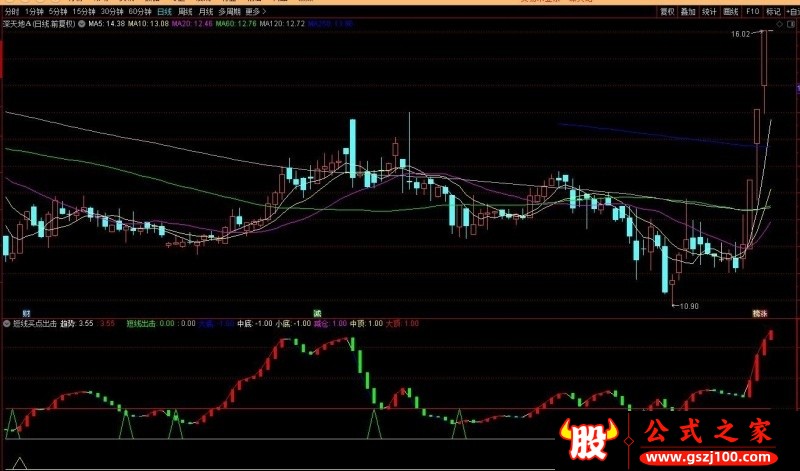800x471 pixels.
Task: Switch to the 分时 intraday chart tab
Action: 12,12
